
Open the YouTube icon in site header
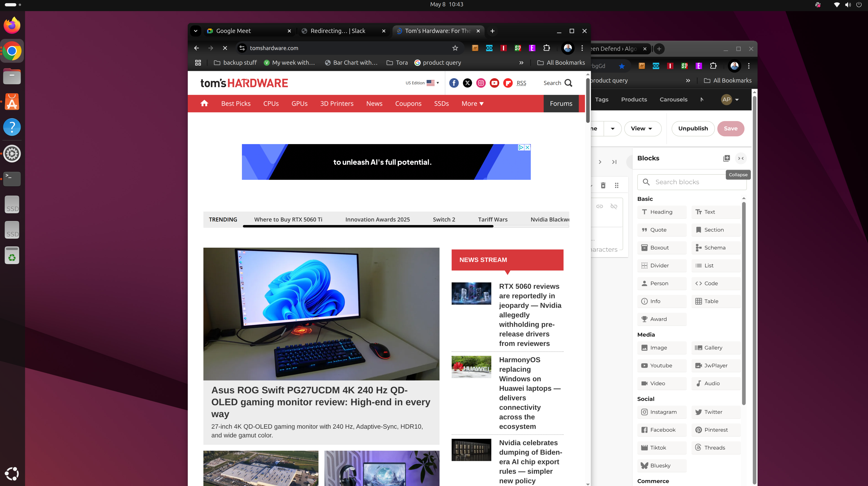point(494,83)
